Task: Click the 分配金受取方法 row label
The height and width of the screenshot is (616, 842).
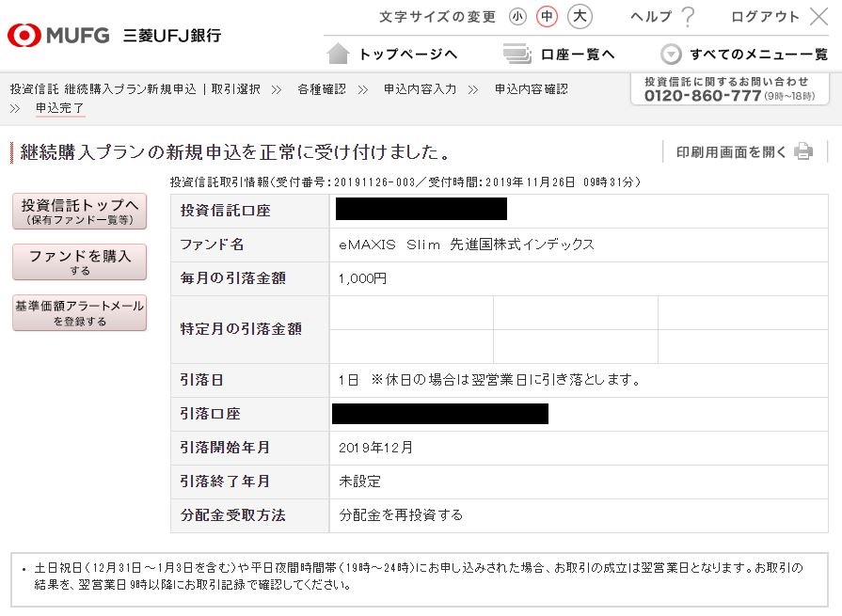Action: tap(233, 515)
